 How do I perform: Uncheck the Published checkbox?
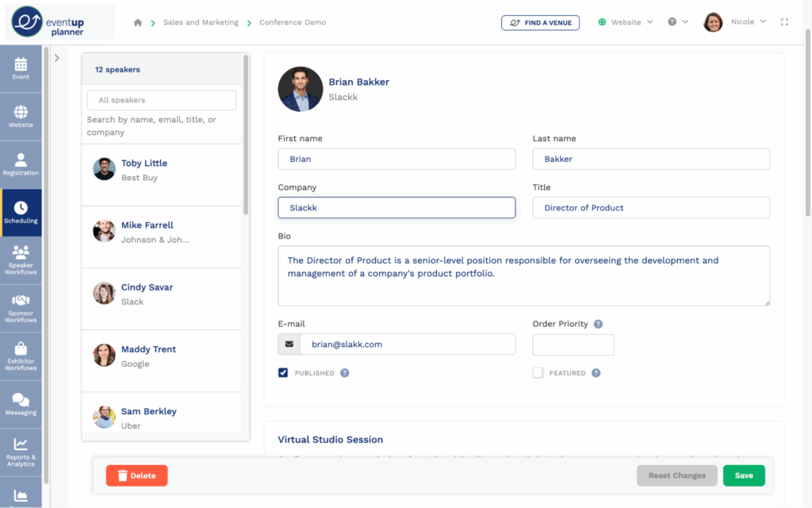pyautogui.click(x=283, y=373)
